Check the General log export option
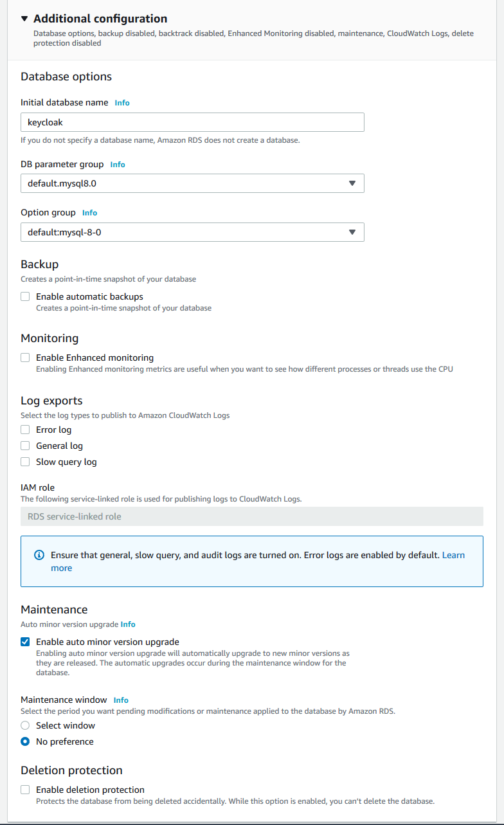504x825 pixels. click(x=24, y=445)
